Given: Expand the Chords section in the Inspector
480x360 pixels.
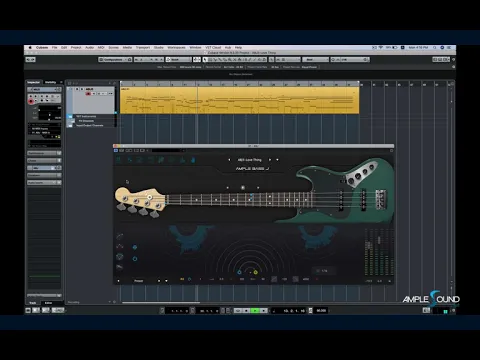Looking at the screenshot, I should coord(44,161).
